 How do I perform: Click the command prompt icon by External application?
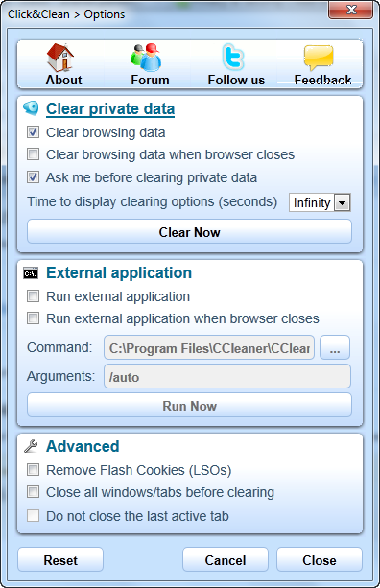pyautogui.click(x=31, y=273)
